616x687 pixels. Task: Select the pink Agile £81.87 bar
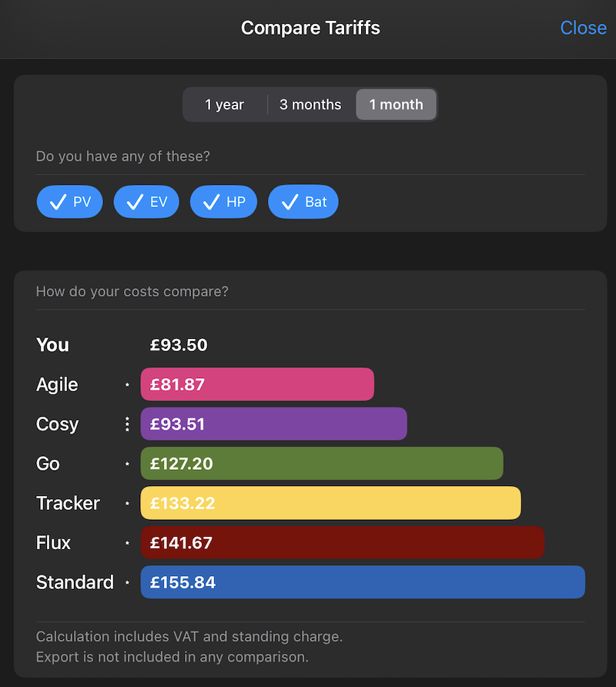(257, 384)
